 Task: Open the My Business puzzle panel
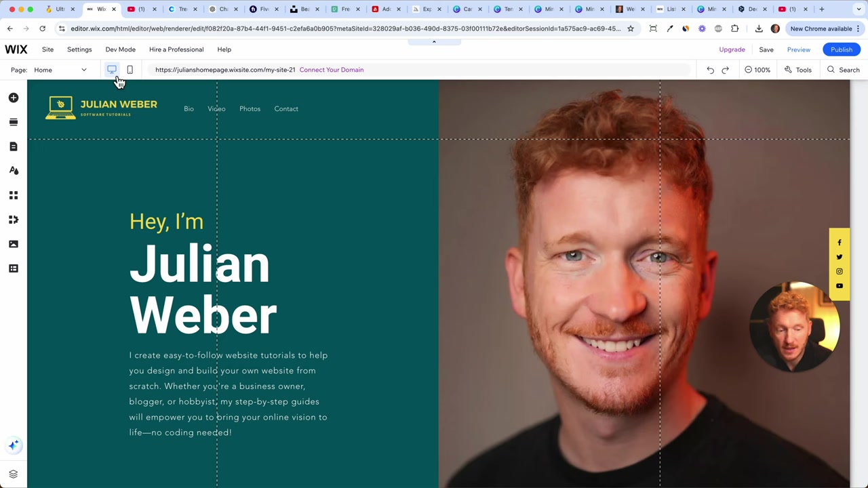click(x=14, y=220)
